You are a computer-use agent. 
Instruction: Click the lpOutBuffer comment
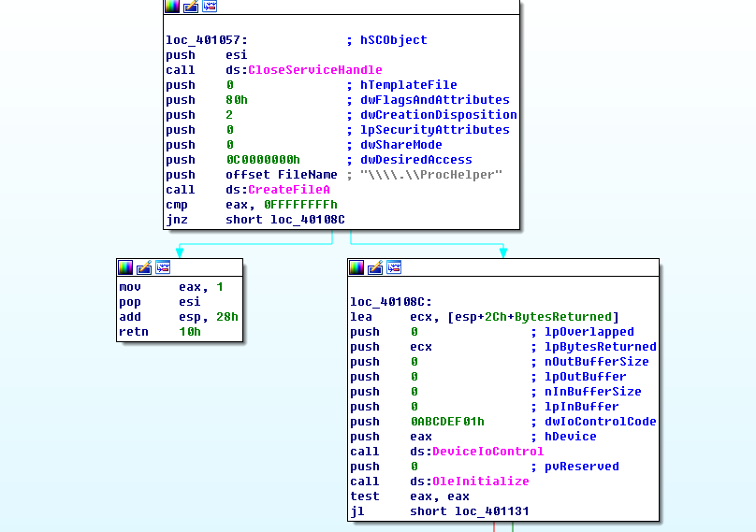click(x=586, y=377)
